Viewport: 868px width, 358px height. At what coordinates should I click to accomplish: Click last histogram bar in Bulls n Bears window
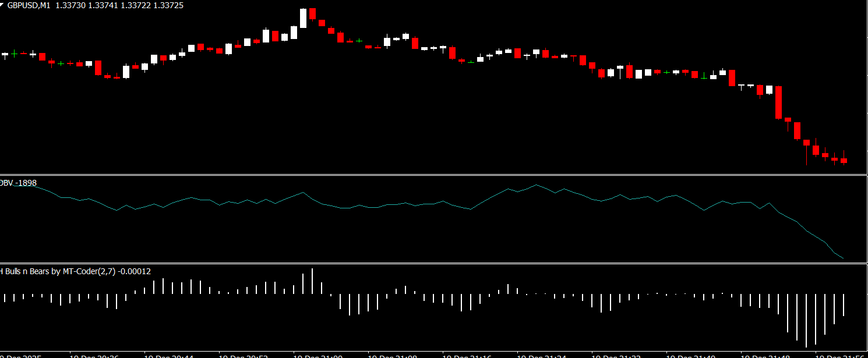tap(844, 305)
